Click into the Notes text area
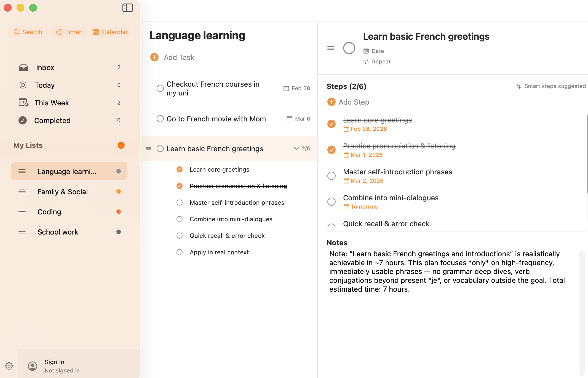This screenshot has width=588, height=378. 447,271
